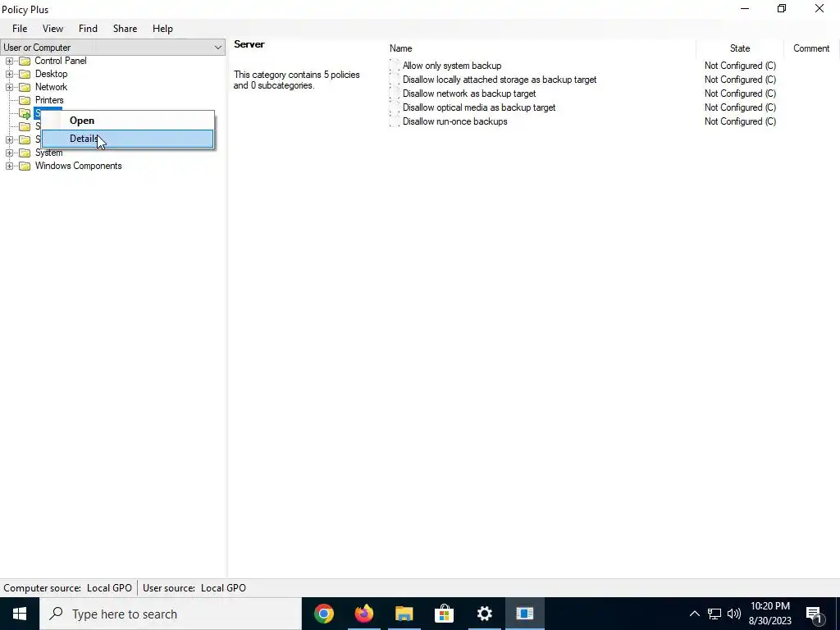This screenshot has width=840, height=630.
Task: Select the Printers category
Action: tap(49, 99)
